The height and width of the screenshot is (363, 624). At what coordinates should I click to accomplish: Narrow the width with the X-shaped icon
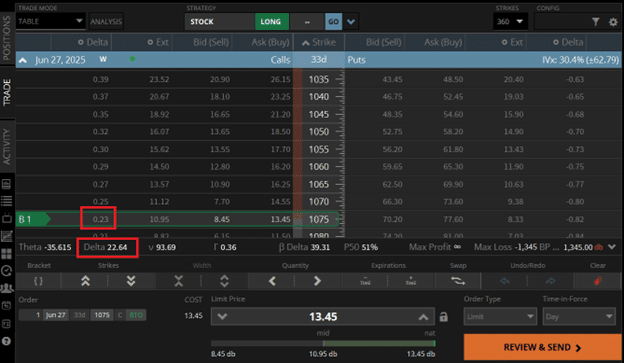pyautogui.click(x=179, y=281)
